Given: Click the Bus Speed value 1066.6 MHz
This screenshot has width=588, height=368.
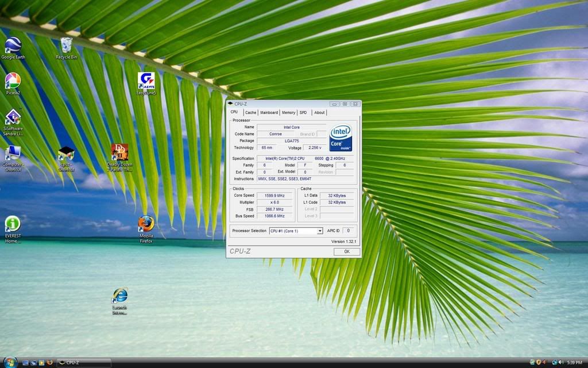Looking at the screenshot, I should [x=274, y=216].
